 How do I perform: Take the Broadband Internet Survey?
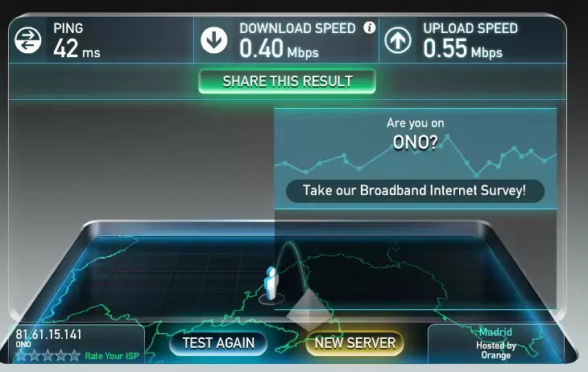[415, 191]
